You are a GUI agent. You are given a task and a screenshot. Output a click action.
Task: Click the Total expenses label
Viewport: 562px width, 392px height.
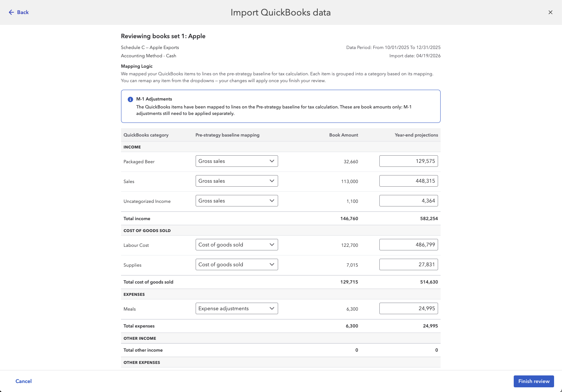tap(139, 326)
